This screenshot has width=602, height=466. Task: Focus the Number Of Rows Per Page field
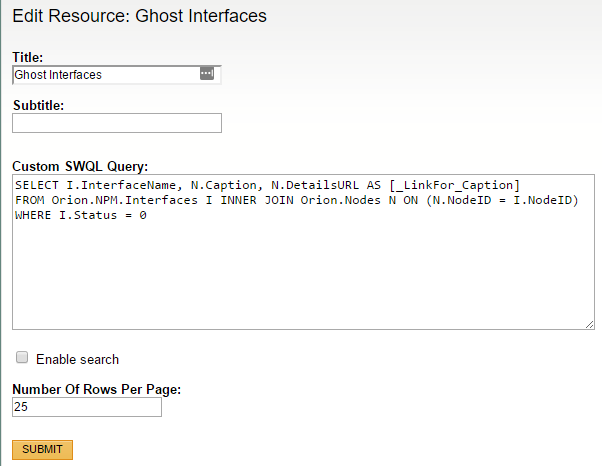tap(87, 408)
